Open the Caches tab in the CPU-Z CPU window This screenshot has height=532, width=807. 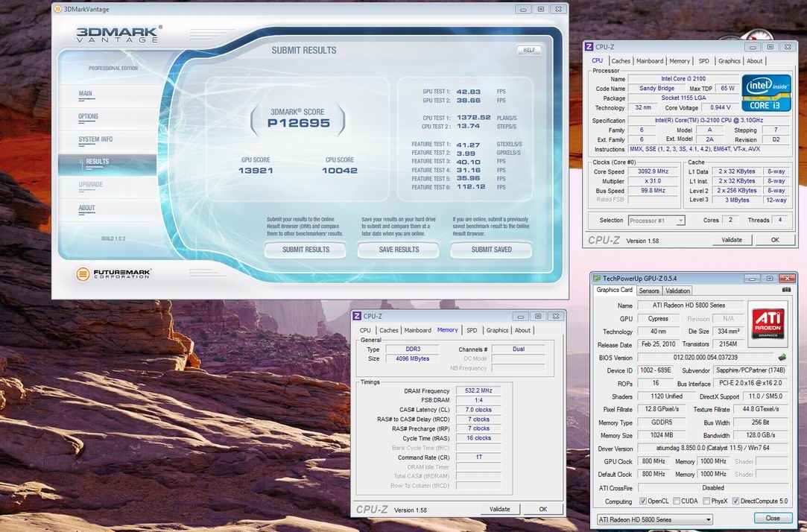(620, 60)
